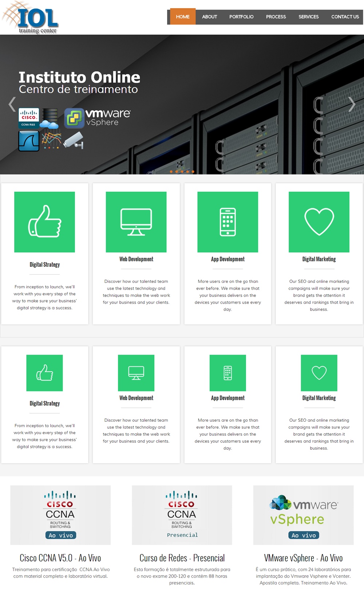Viewport: 364px width, 589px height.
Task: Open Digital Strategy title in second card row
Action: click(45, 403)
